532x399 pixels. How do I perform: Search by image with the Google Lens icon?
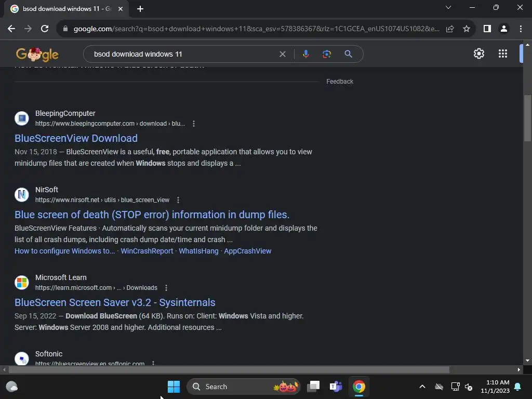coord(326,54)
